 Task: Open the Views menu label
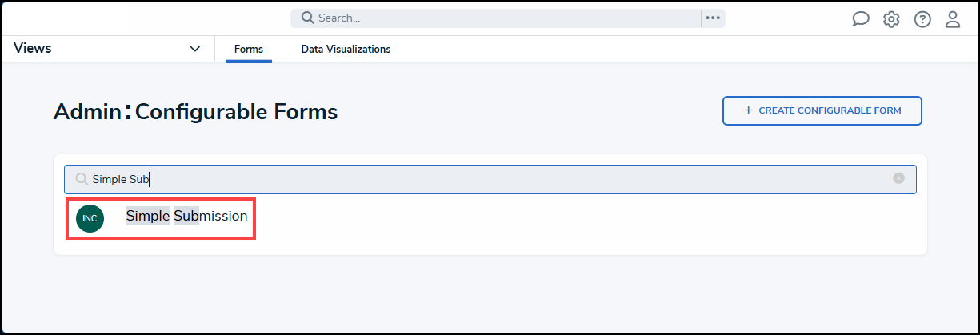[x=33, y=48]
